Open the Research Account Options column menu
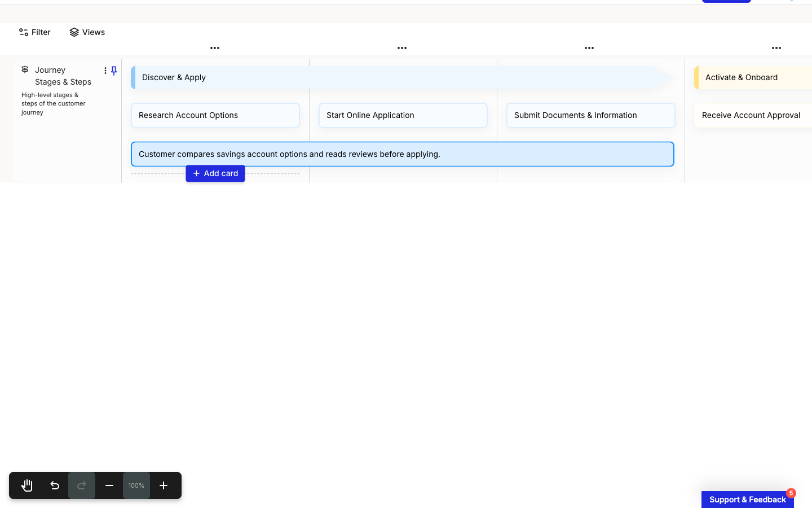This screenshot has height=508, width=812. pyautogui.click(x=215, y=48)
